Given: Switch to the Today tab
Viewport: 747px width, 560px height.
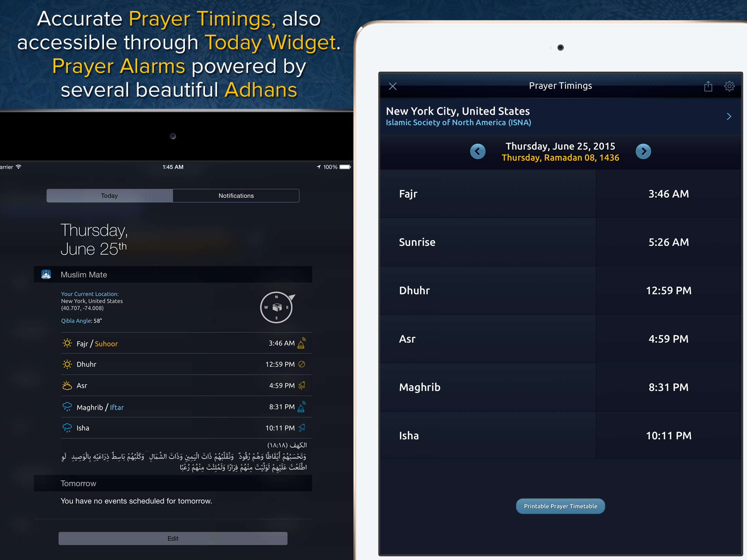Looking at the screenshot, I should [109, 196].
